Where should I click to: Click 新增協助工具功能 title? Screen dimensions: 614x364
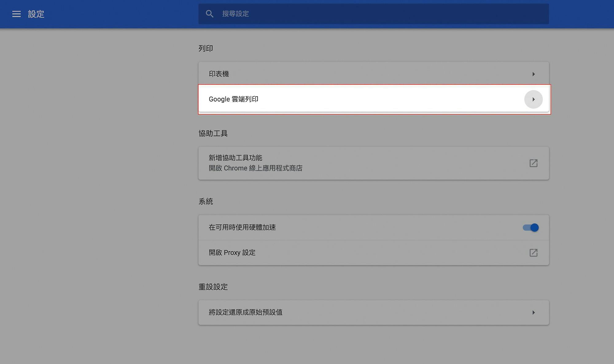[x=235, y=158]
